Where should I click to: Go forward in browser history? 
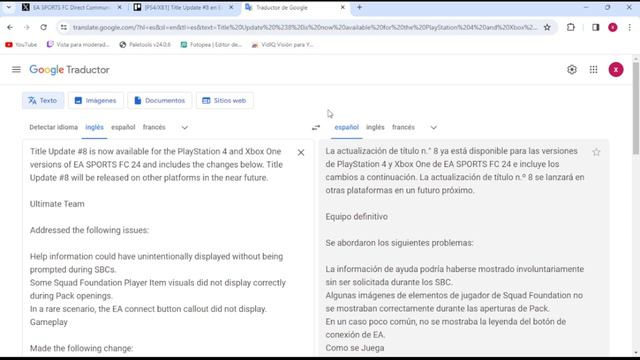pos(27,27)
